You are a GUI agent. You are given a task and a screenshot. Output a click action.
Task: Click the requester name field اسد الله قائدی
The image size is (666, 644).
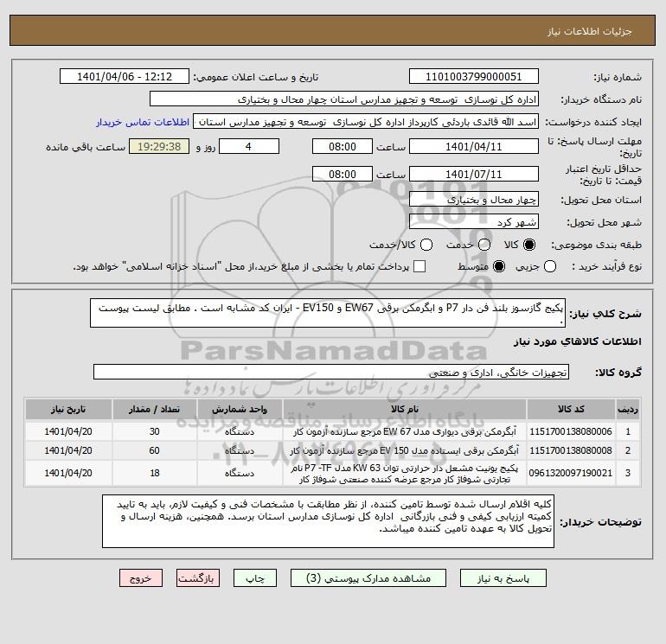[x=366, y=122]
